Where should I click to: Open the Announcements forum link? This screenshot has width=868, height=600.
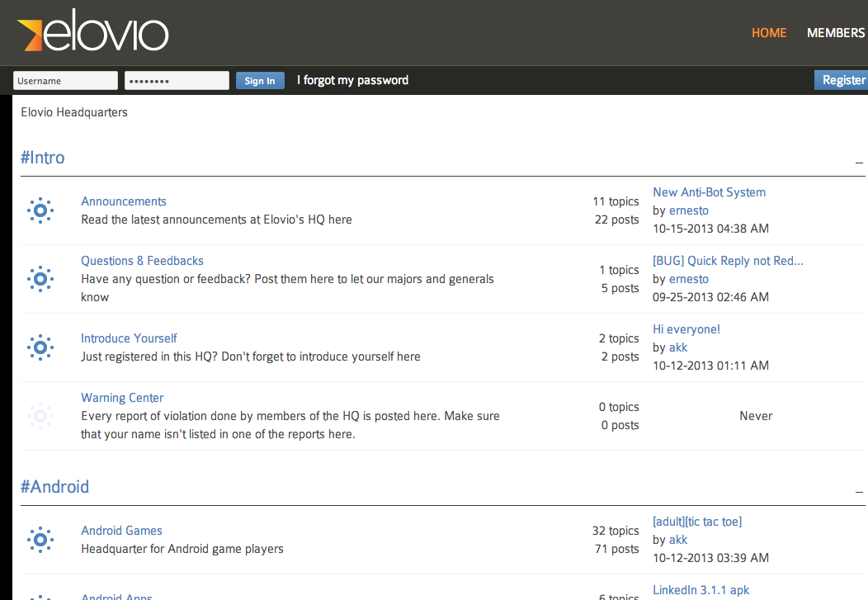pos(124,201)
